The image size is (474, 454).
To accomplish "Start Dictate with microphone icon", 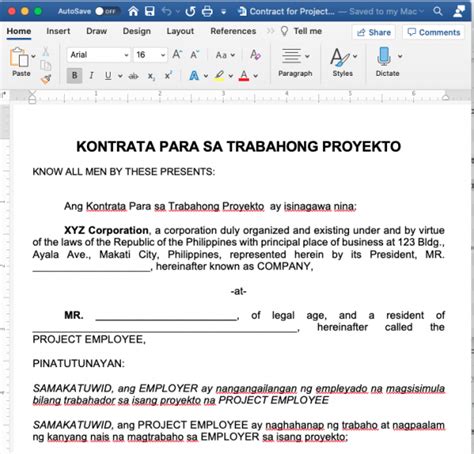I will (x=384, y=57).
